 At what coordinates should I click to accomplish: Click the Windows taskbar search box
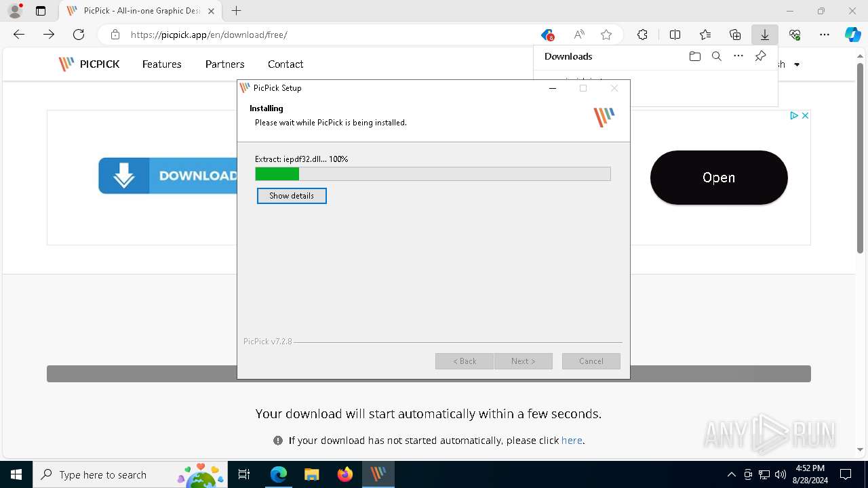[130, 474]
